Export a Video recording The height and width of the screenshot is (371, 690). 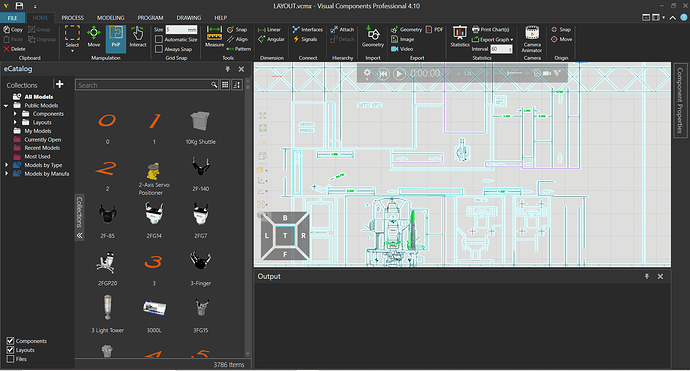coord(402,49)
